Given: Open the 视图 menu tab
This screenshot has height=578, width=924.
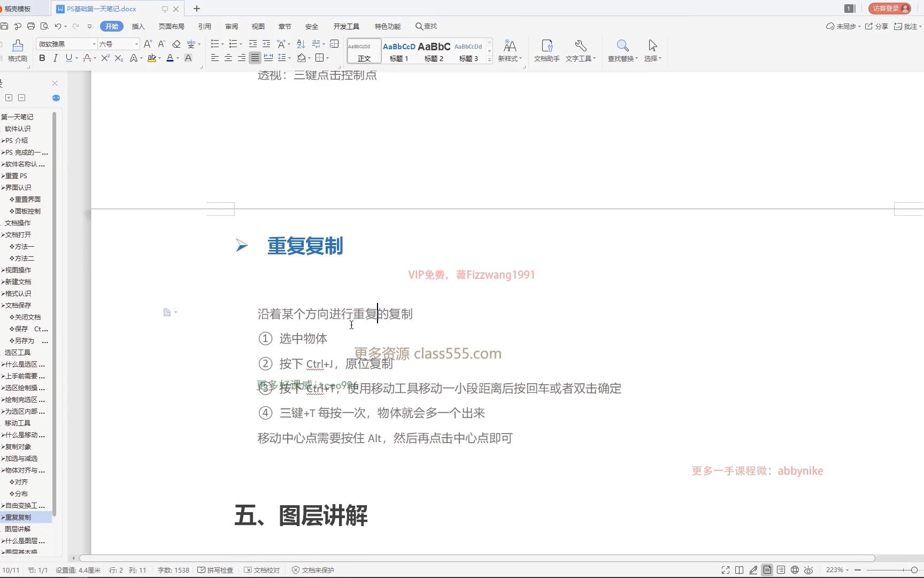Looking at the screenshot, I should [258, 26].
